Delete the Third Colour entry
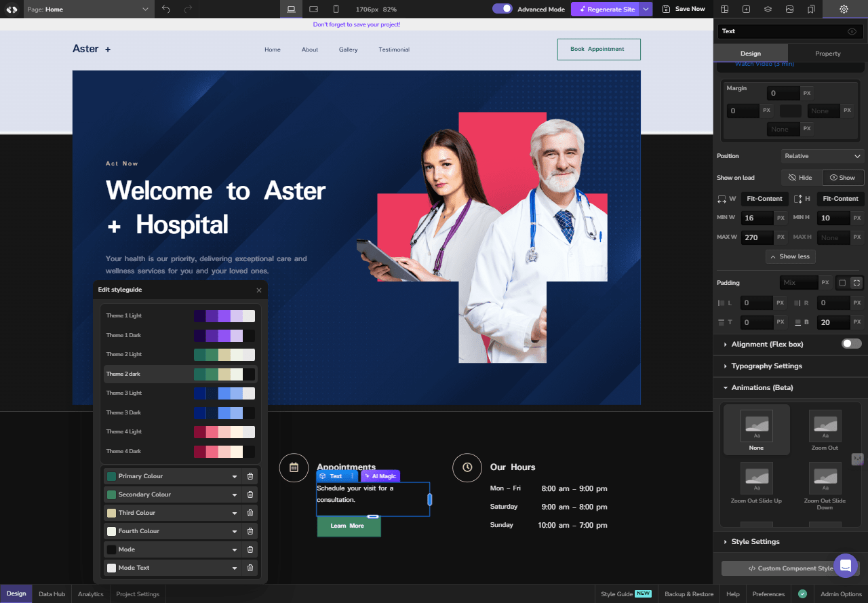 click(250, 513)
